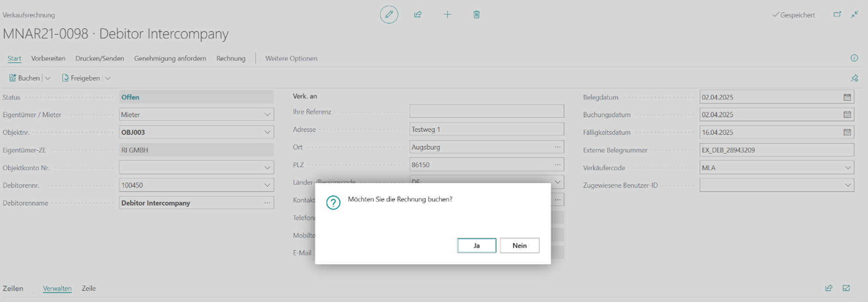Image resolution: width=868 pixels, height=302 pixels.
Task: Click Nein to cancel posting
Action: [519, 245]
